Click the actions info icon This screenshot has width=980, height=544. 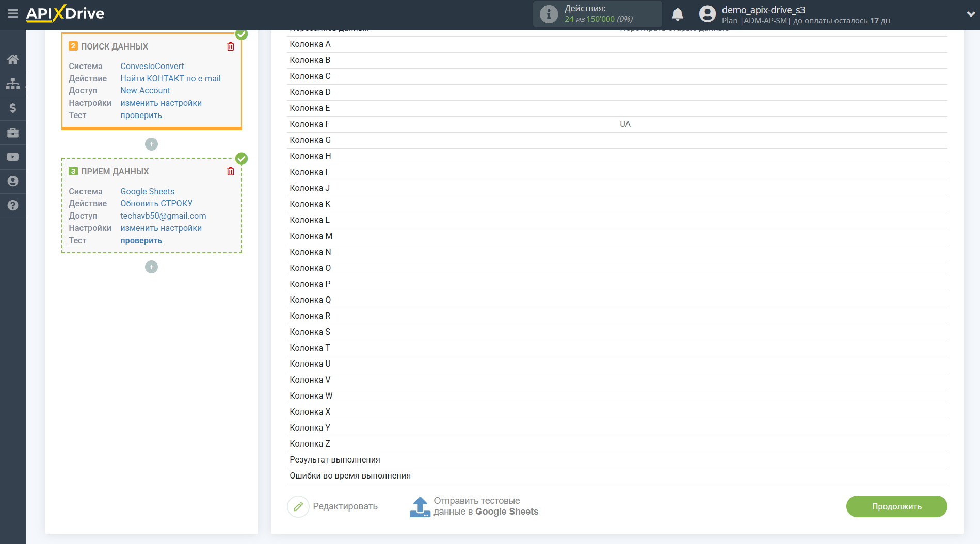(549, 14)
